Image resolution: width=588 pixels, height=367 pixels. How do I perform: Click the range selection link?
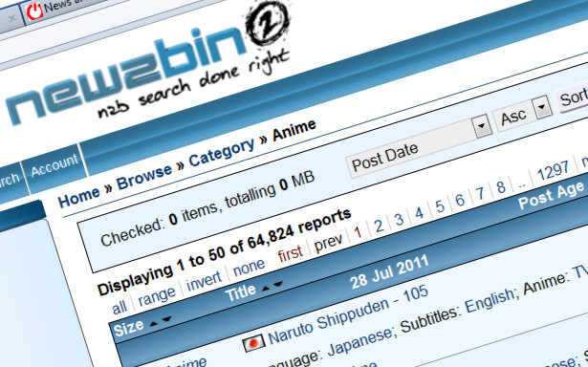[157, 296]
